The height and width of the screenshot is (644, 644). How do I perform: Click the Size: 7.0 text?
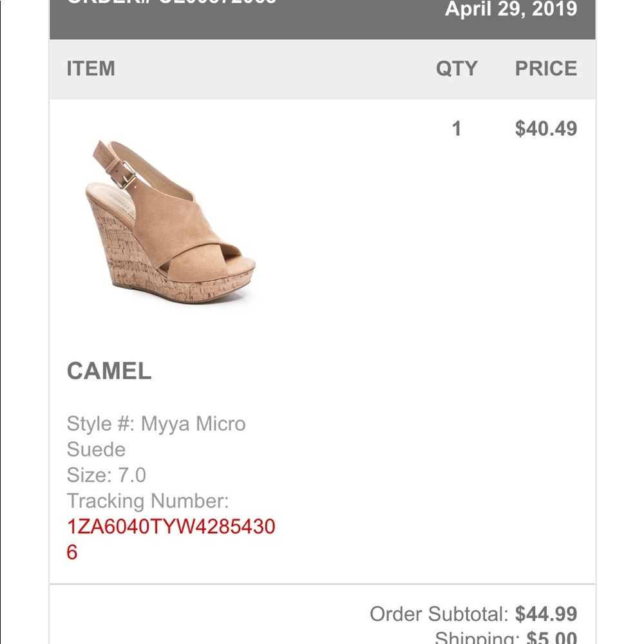106,475
